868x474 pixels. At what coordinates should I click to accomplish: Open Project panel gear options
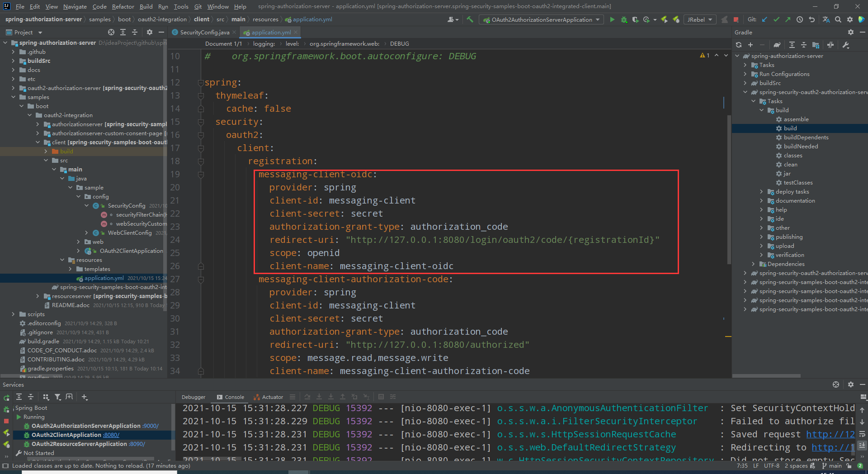point(150,32)
